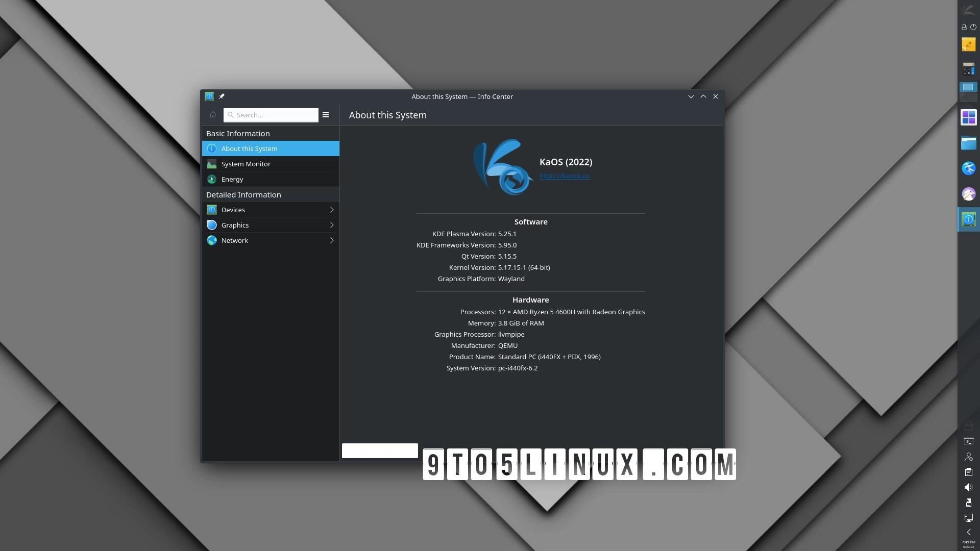Open the kaosx.us website link
Image resolution: width=980 pixels, height=551 pixels.
[564, 176]
